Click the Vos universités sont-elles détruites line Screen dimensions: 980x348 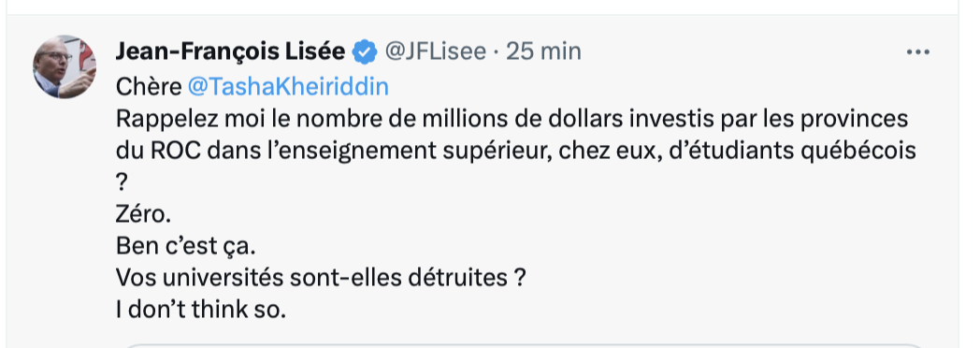[x=320, y=279]
